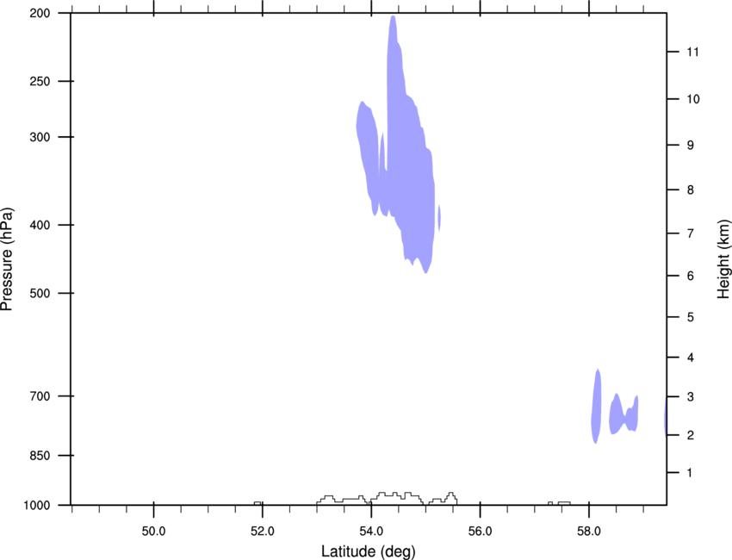
Task: Click latitude tick label 58.0
Action: [589, 532]
